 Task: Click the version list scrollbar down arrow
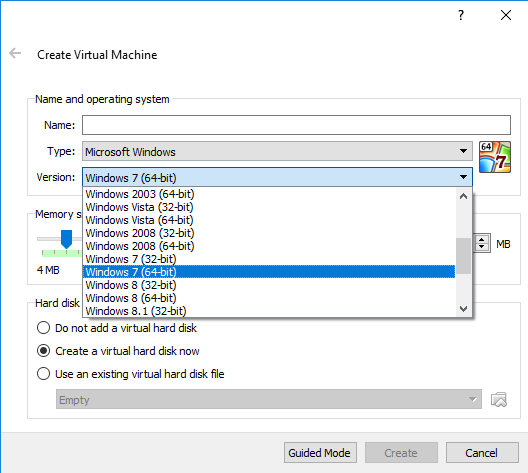463,308
